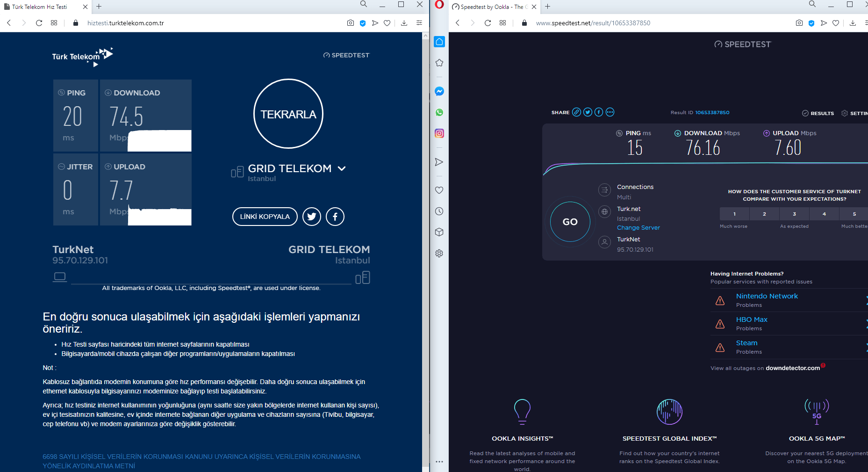Open Speed Dial grid in Türk Telekom window
The image size is (868, 472).
54,23
